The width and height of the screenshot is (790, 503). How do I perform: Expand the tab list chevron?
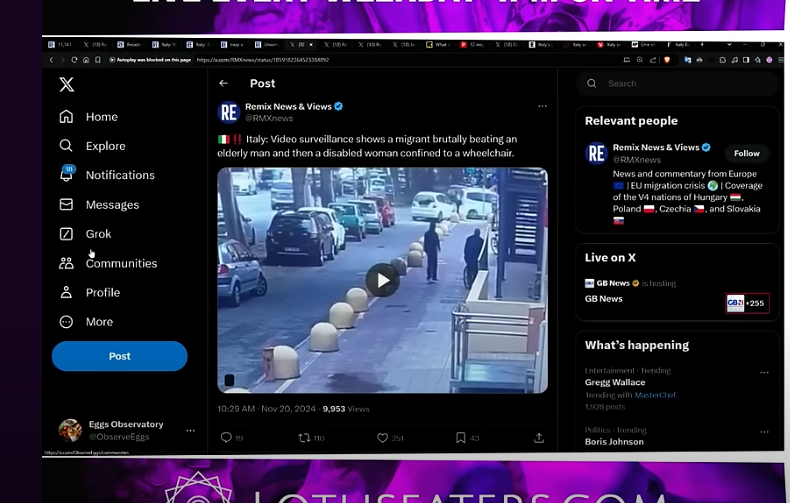point(729,44)
